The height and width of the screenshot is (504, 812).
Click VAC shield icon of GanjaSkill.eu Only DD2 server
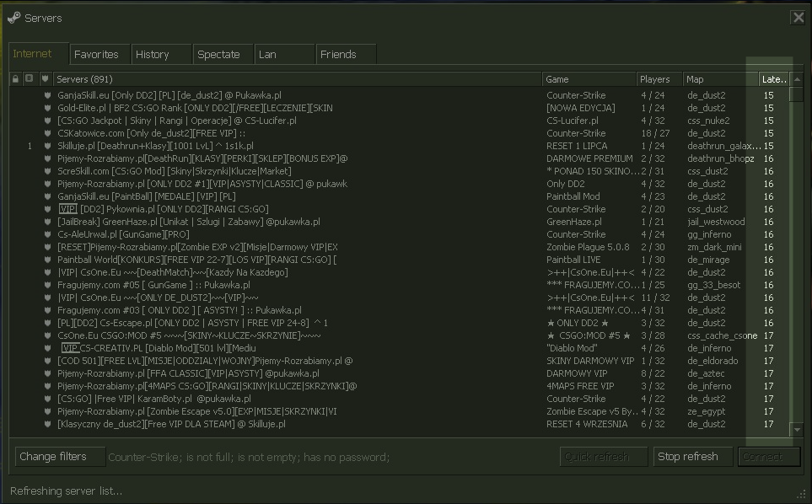pos(48,95)
